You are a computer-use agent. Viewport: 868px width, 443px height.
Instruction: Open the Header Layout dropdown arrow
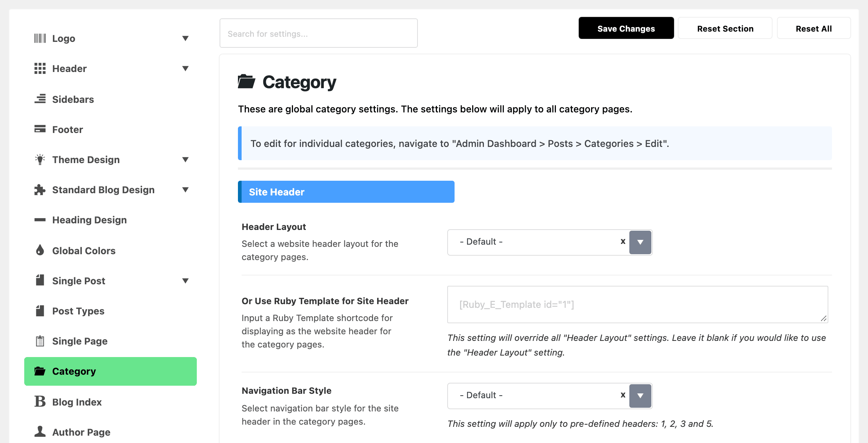tap(640, 242)
